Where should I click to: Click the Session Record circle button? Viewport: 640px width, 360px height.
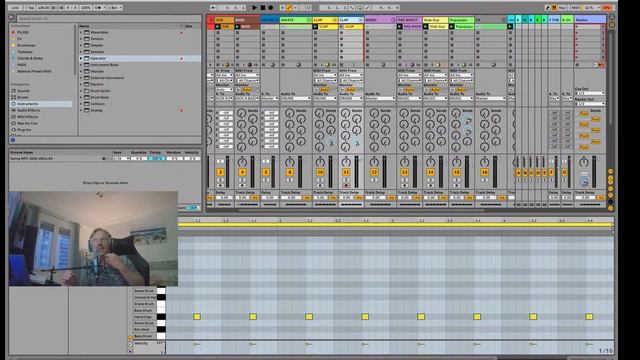(x=309, y=7)
